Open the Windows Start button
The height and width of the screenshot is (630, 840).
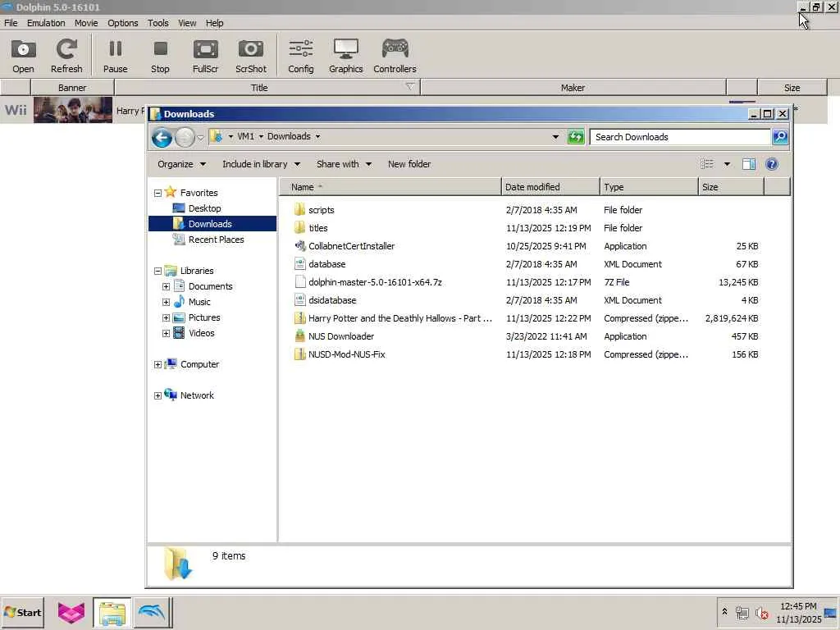[22, 612]
